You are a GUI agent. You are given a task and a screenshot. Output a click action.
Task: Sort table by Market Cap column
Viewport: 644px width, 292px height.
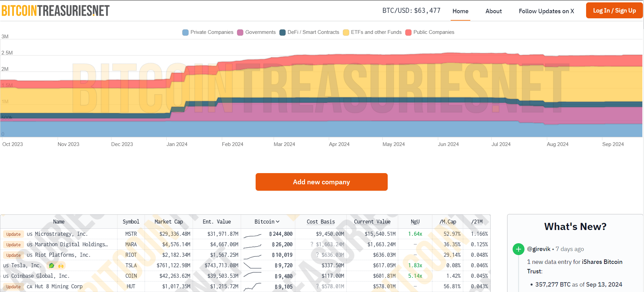pyautogui.click(x=169, y=222)
